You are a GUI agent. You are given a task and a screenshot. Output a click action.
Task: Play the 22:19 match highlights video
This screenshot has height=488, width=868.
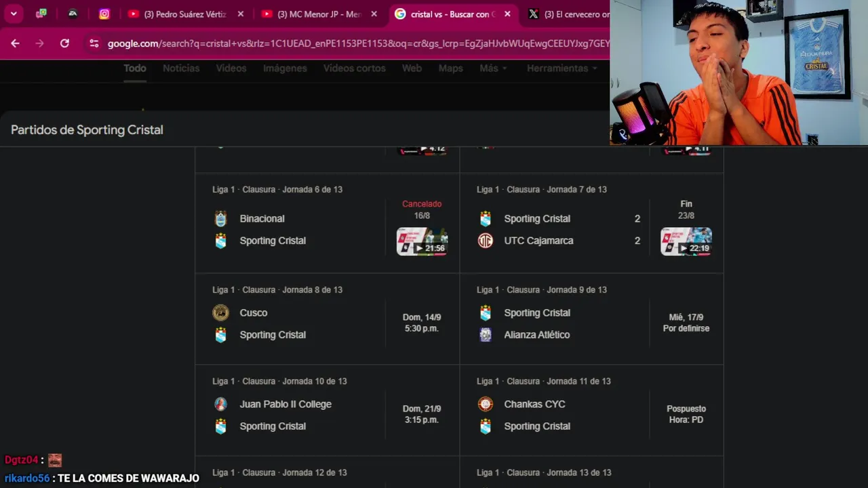[x=686, y=241]
